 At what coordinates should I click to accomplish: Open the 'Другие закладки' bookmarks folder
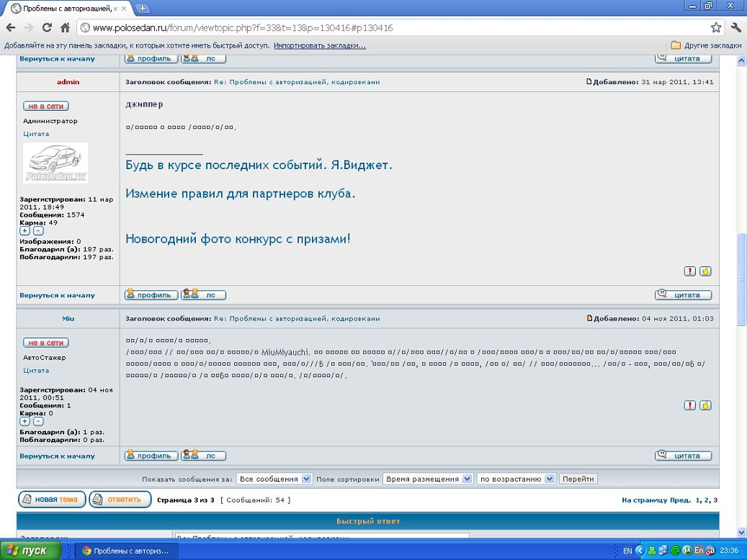tap(706, 45)
